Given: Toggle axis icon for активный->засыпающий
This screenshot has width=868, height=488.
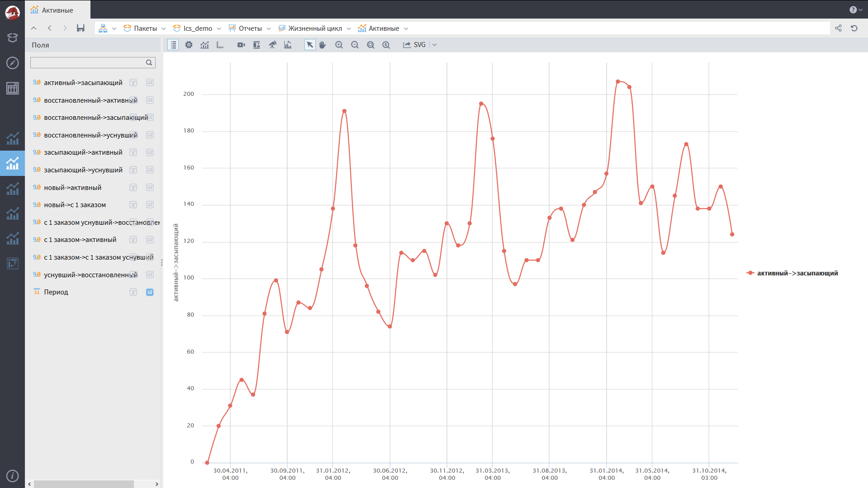Looking at the screenshot, I should [x=150, y=82].
